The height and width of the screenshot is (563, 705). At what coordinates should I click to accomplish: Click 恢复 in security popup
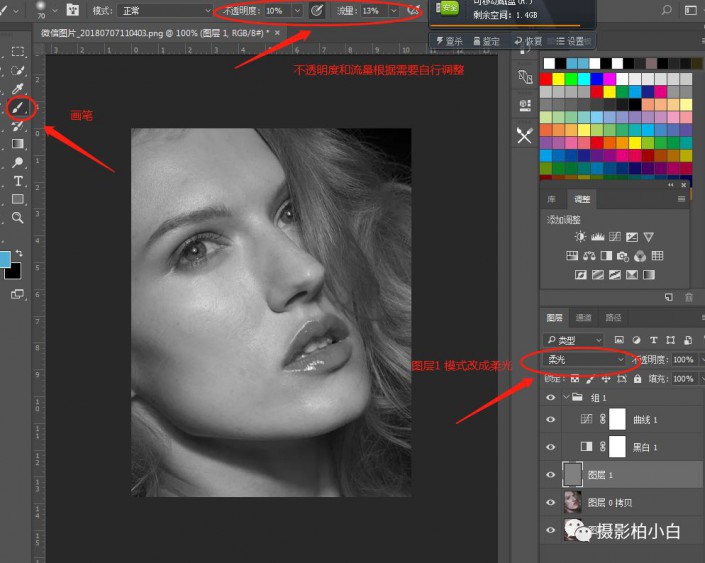pyautogui.click(x=528, y=41)
